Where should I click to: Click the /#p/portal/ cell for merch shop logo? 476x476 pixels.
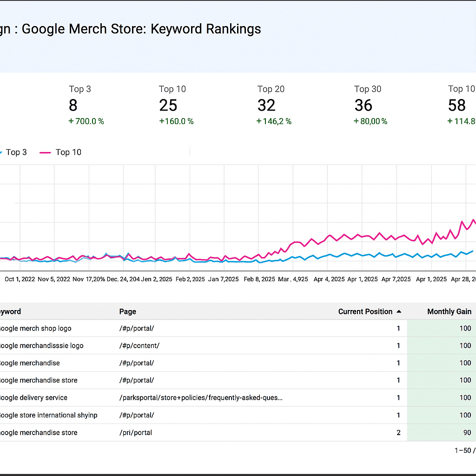[136, 328]
